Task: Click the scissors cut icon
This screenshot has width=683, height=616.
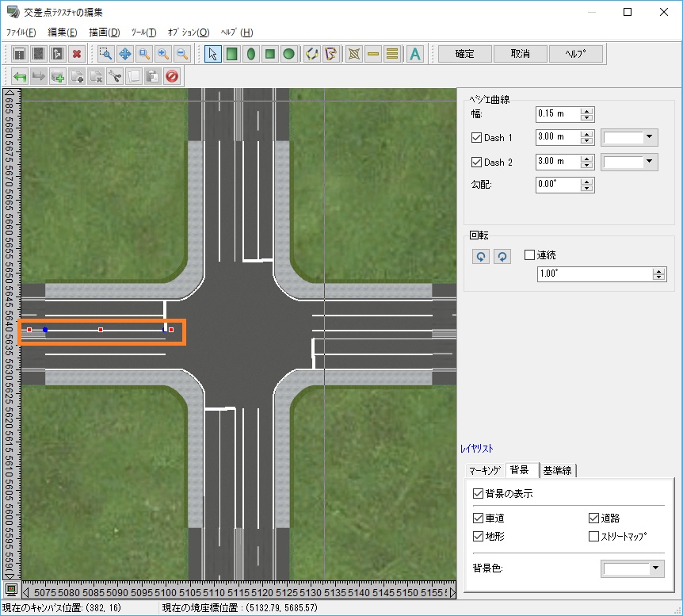Action: click(115, 77)
